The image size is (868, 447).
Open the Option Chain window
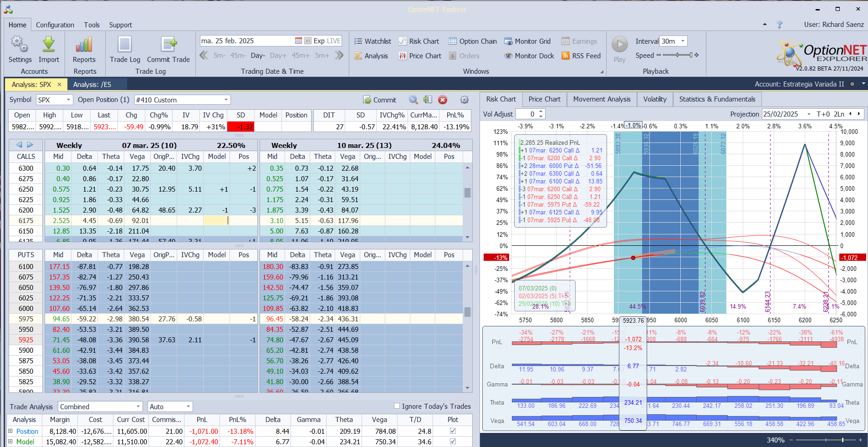point(473,41)
